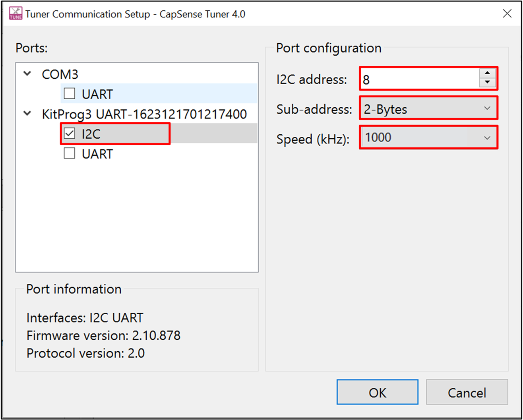Click the 'Protocol version: 2.0' text
Screen dimensions: 523x420
click(x=85, y=353)
